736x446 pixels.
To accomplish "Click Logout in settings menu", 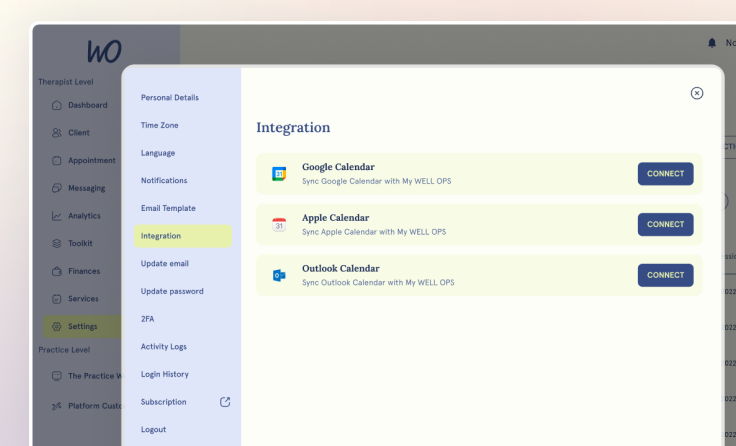I will coord(154,430).
